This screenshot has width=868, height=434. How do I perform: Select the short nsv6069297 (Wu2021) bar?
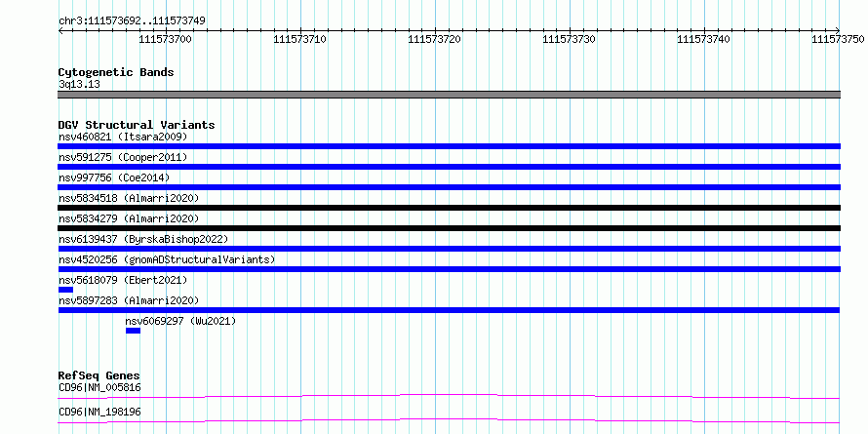pos(133,331)
